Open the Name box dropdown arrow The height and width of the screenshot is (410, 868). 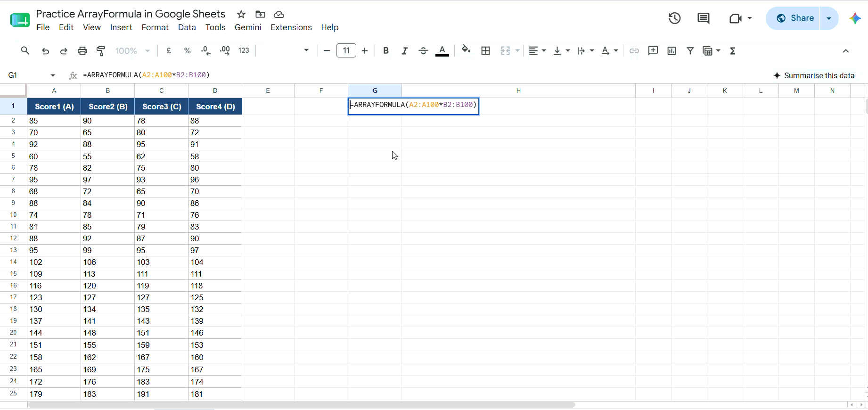click(x=53, y=75)
